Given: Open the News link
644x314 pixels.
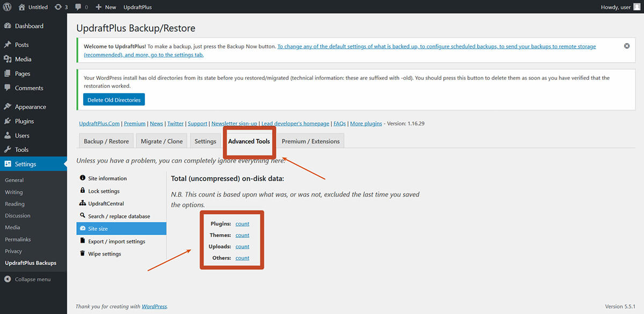Looking at the screenshot, I should (x=156, y=124).
